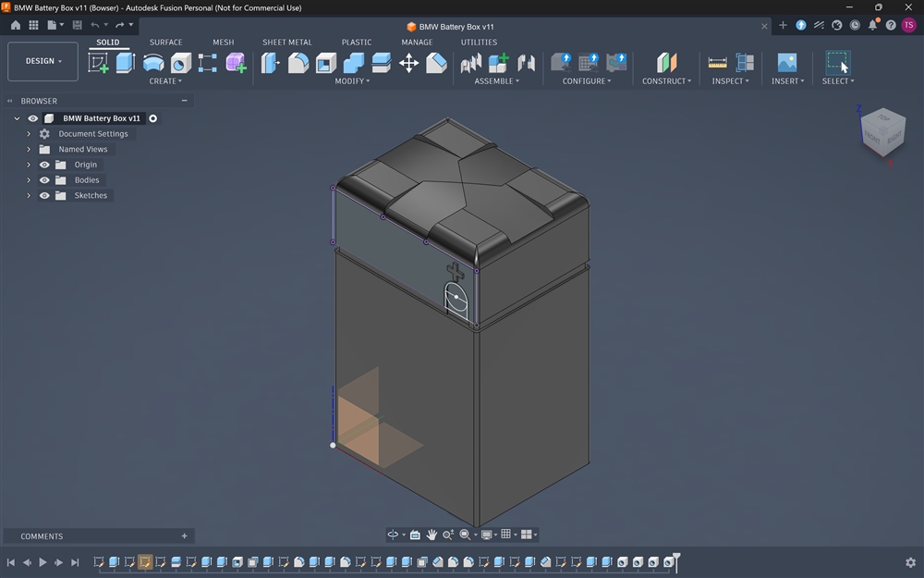Open timeline settings gear

(x=910, y=562)
